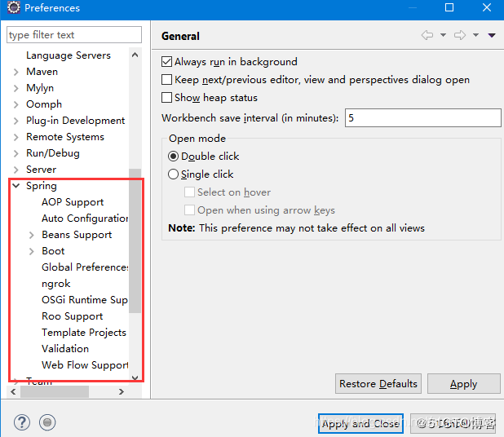Screen dimensions: 504x437
Task: Expand the Plug-in Development node
Action: tap(16, 121)
